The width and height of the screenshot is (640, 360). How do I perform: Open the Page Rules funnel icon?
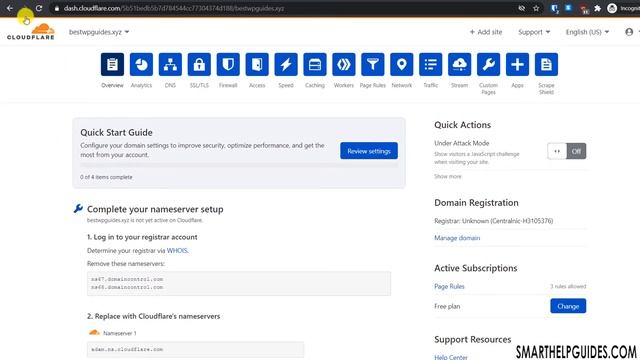coord(373,64)
